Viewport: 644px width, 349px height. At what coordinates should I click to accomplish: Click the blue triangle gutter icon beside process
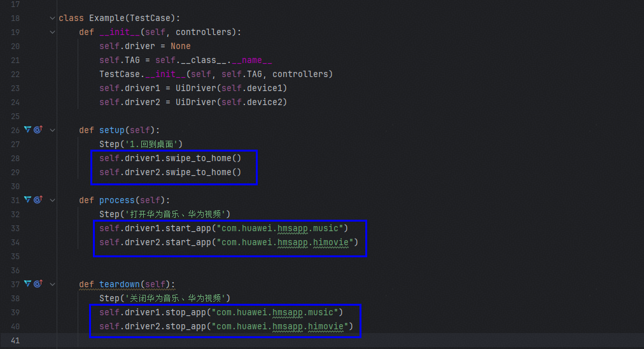coord(27,199)
